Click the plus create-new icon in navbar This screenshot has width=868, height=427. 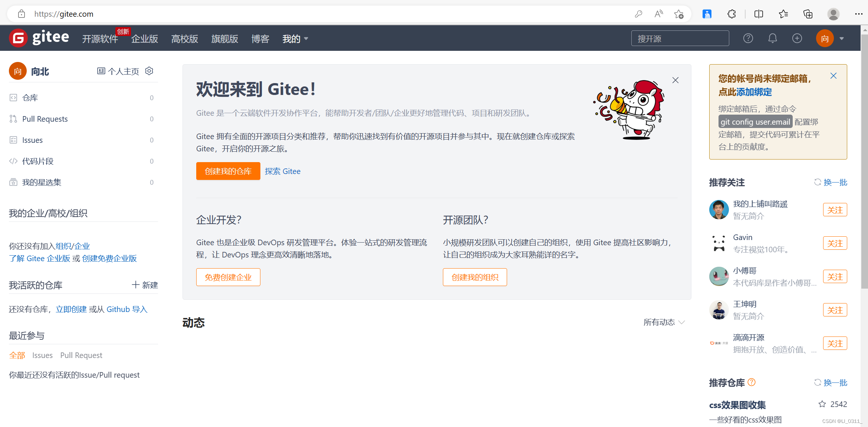[797, 38]
